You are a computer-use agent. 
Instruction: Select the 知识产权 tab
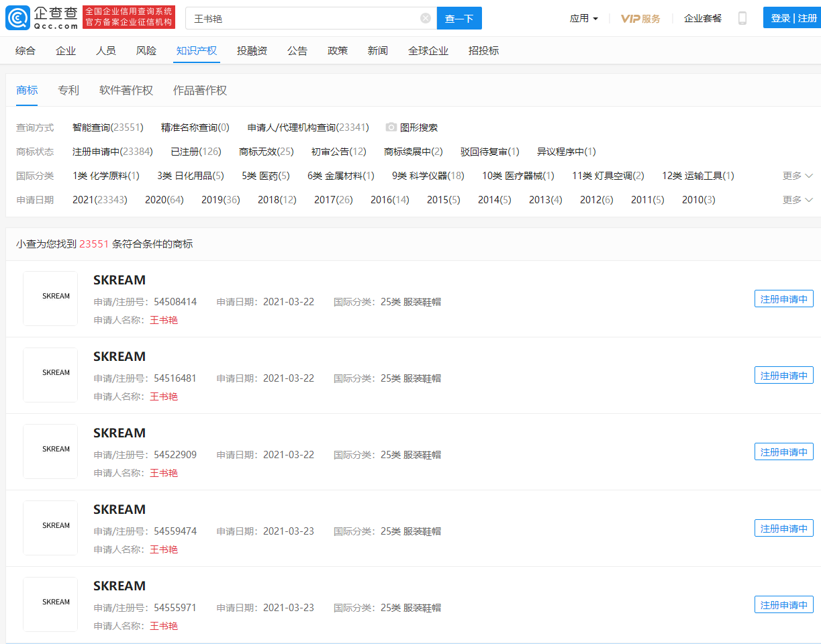coord(197,51)
